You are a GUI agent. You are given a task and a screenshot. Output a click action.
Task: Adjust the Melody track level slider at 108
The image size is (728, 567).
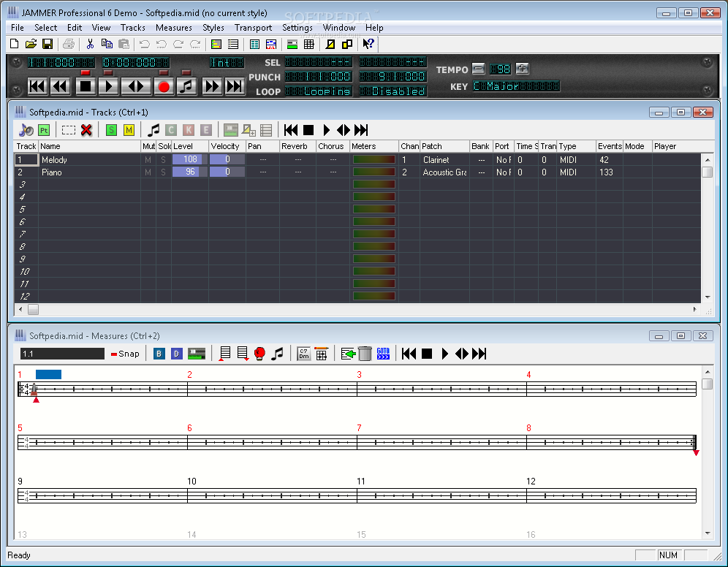click(190, 159)
